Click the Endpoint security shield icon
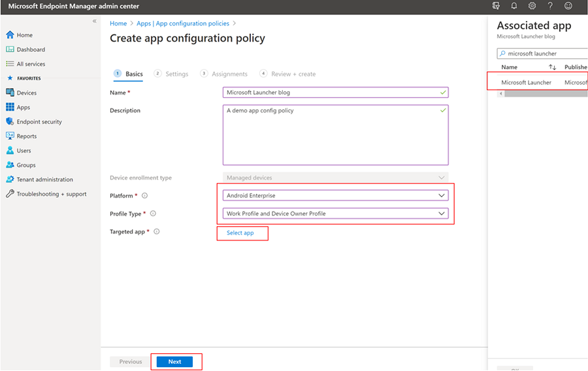Image resolution: width=588 pixels, height=371 pixels. (10, 121)
